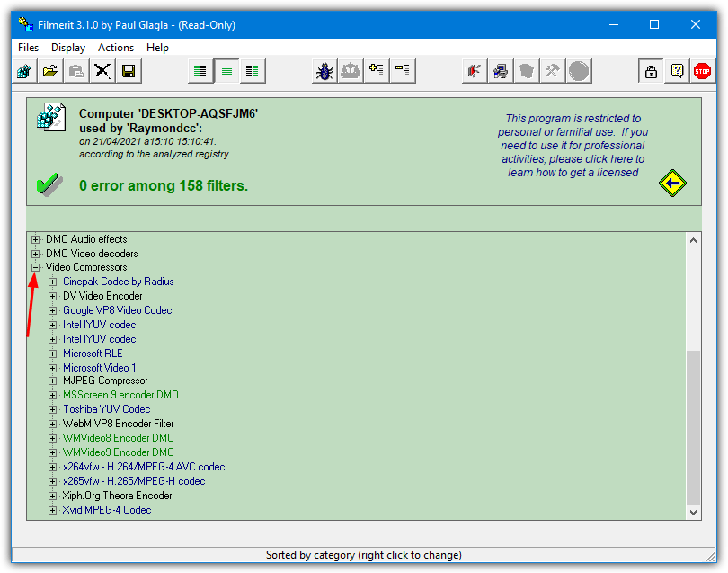Select 'WMVideo8 Encoder DMO' in the tree

coord(119,438)
